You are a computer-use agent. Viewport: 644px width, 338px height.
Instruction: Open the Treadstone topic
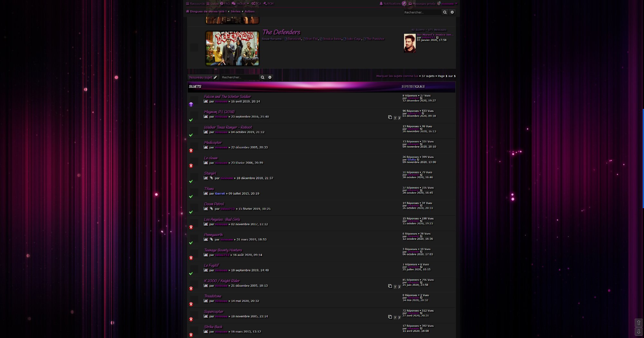pyautogui.click(x=213, y=296)
